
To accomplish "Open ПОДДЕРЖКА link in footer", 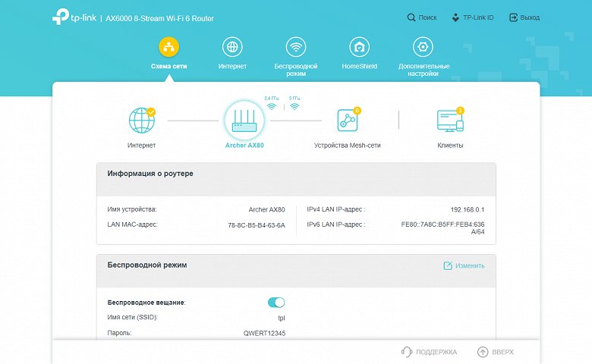I will [436, 352].
